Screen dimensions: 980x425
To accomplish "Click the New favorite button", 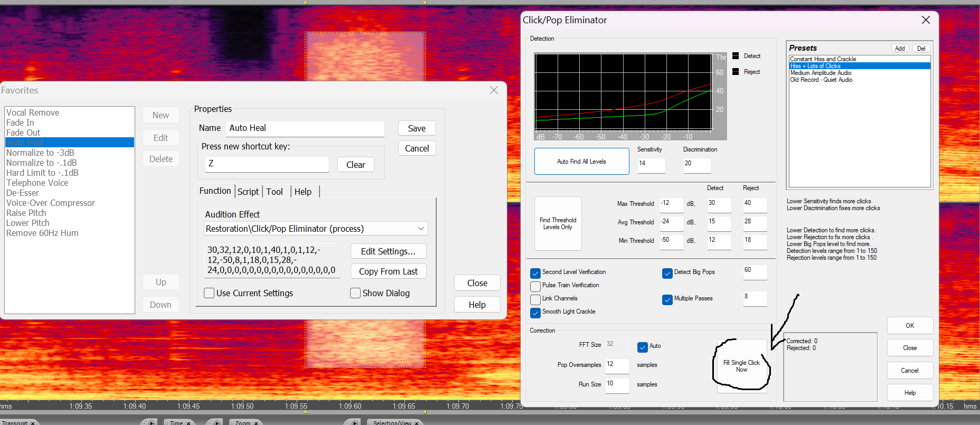I will pos(161,115).
